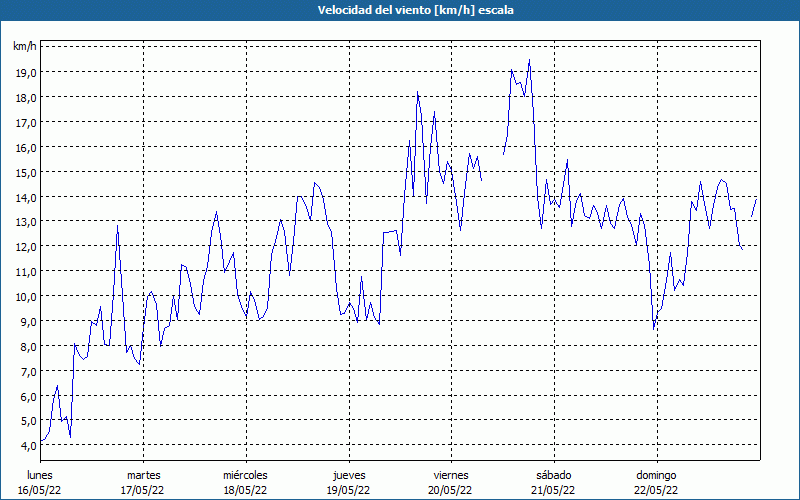Click the '12,0' y-axis value
This screenshot has height=500, width=800.
26,247
